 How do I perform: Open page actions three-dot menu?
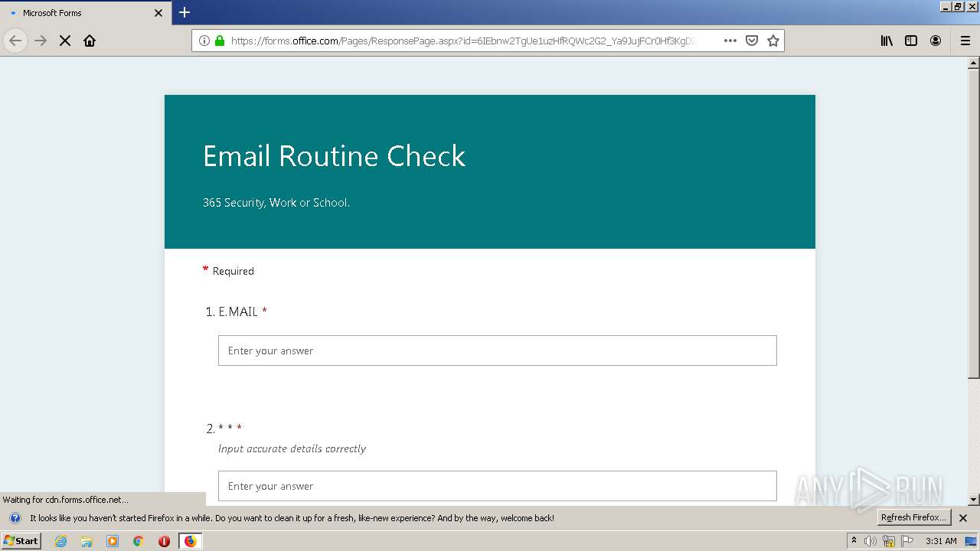[x=730, y=41]
